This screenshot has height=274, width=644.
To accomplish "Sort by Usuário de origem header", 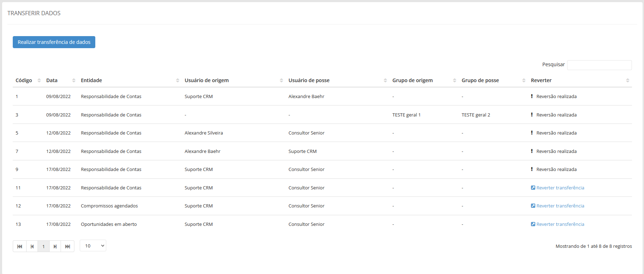I will [x=207, y=80].
